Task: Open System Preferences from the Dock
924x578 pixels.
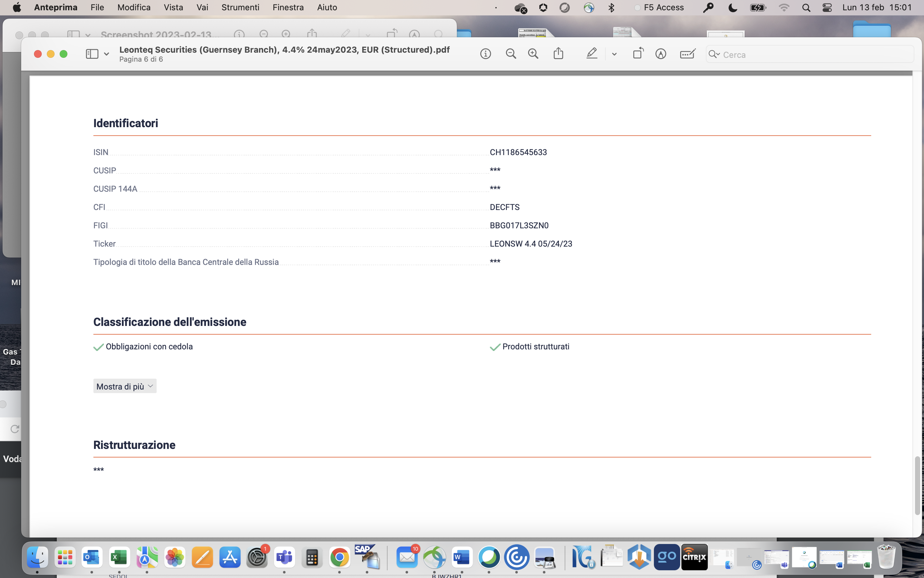Action: pyautogui.click(x=257, y=557)
